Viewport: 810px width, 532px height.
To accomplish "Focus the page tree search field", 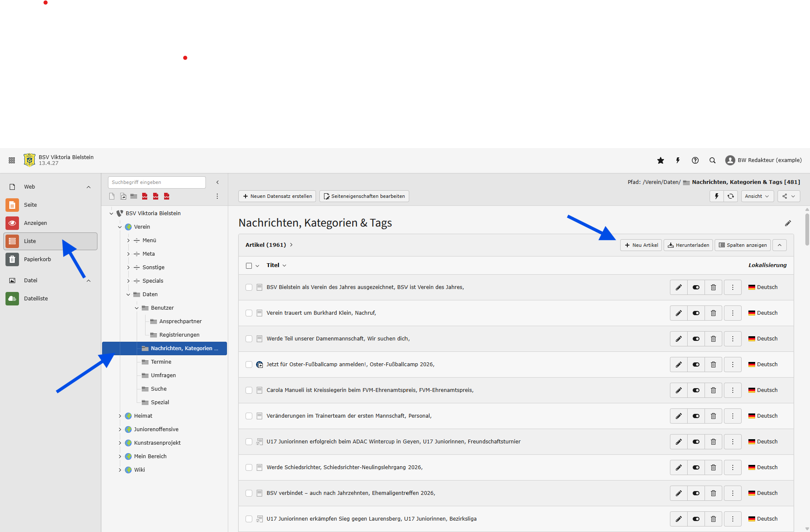I will click(157, 182).
